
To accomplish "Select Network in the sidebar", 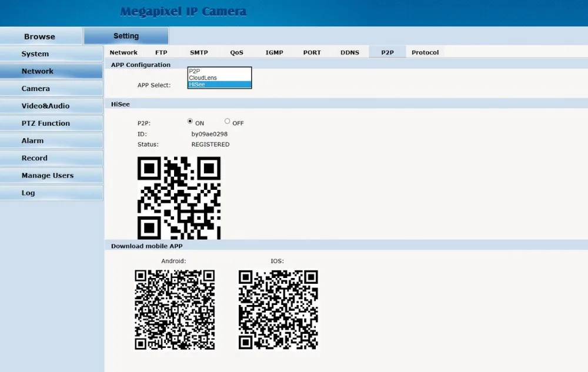I will (51, 71).
